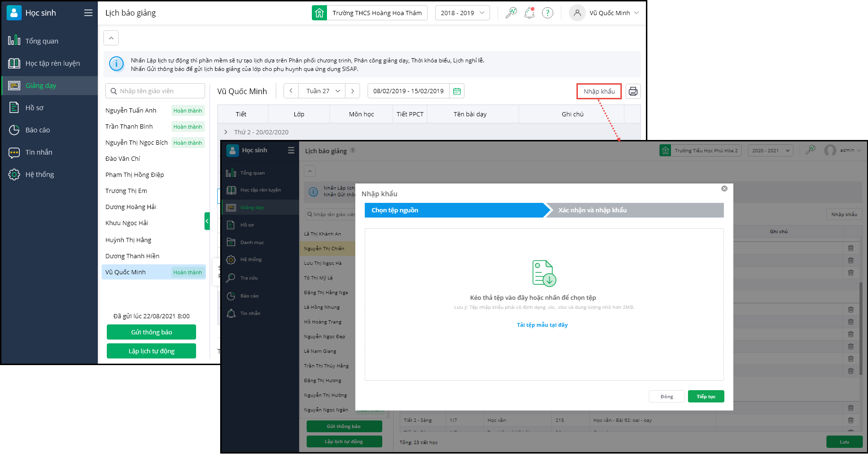
Task: Select Lê Hồng Nhung in front window list
Action: [322, 307]
